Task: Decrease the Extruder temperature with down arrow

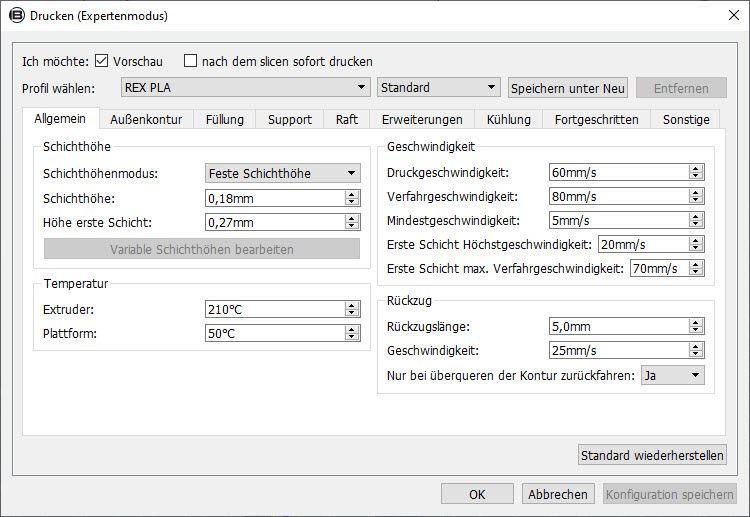Action: click(x=352, y=313)
